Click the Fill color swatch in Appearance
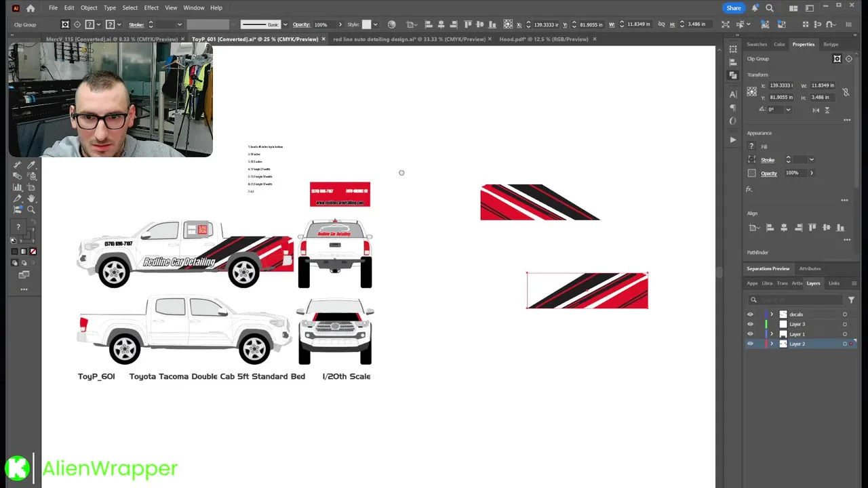Viewport: 868px width, 488px height. (751, 146)
